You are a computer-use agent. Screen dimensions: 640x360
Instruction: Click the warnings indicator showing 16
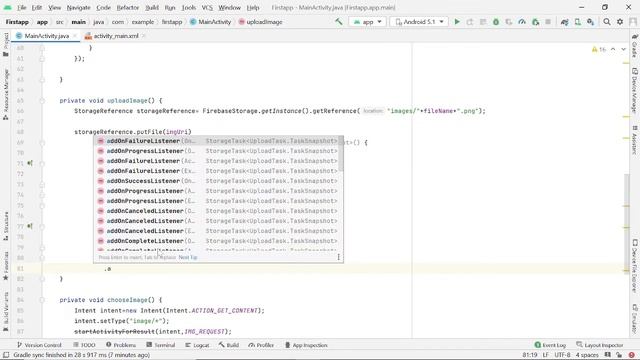pyautogui.click(x=599, y=49)
